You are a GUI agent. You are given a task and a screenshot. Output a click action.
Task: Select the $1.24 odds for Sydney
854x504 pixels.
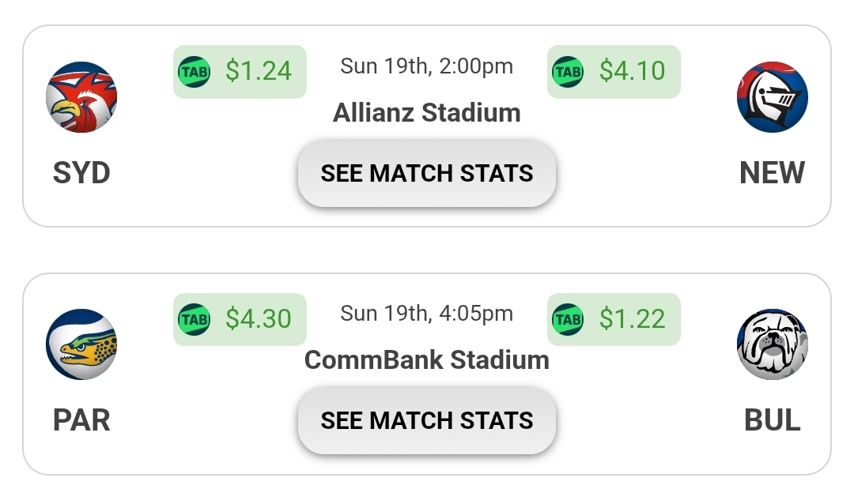point(258,71)
